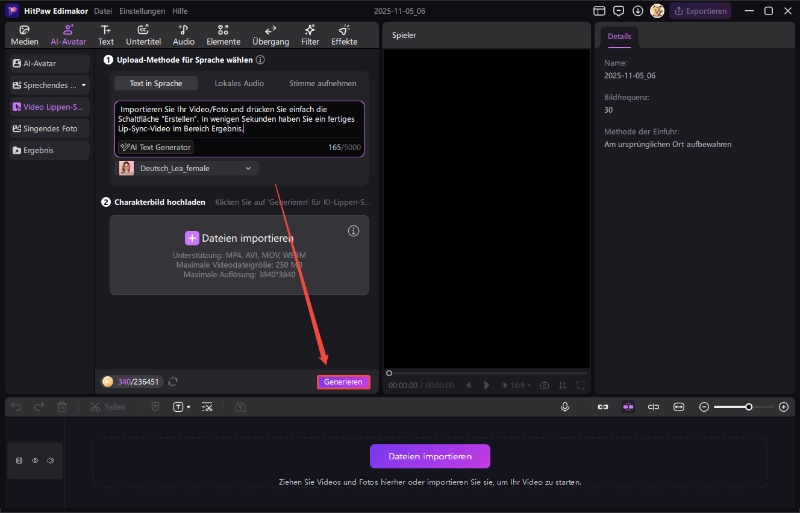800x513 pixels.
Task: Click the info icon in the import box
Action: [x=353, y=231]
